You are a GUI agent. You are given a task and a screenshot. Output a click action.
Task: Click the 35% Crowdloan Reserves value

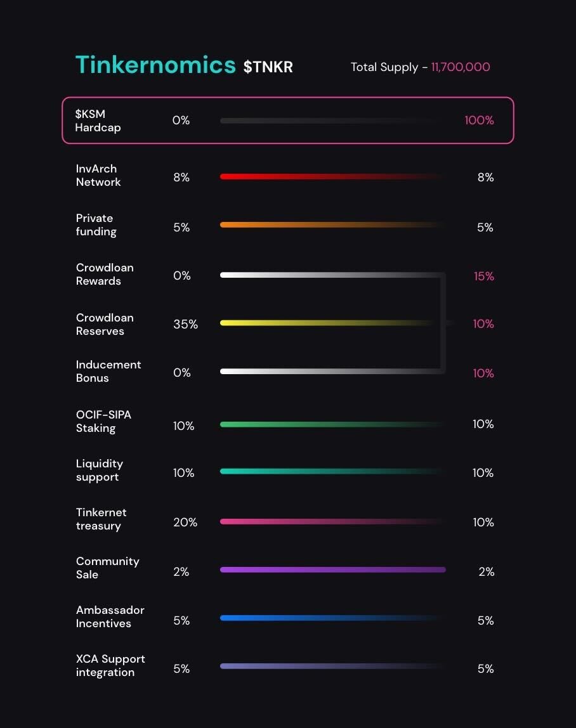tap(185, 324)
